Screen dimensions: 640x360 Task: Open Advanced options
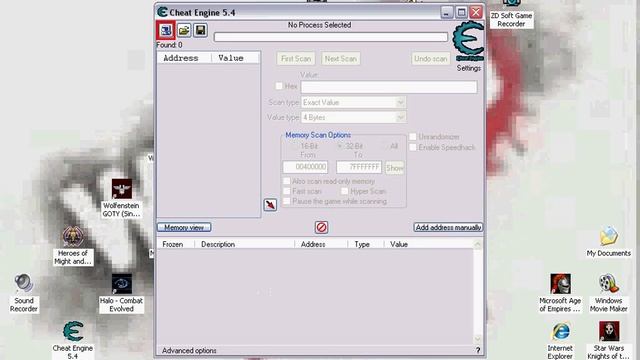[189, 350]
